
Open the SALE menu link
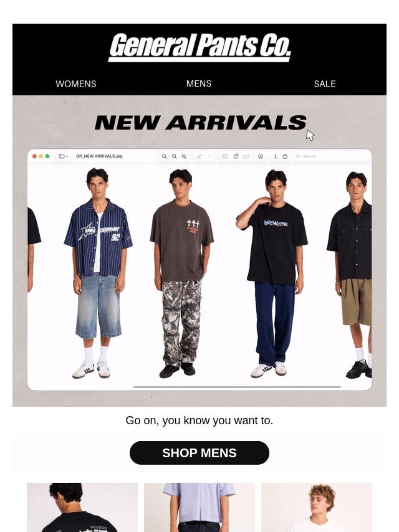pos(325,84)
